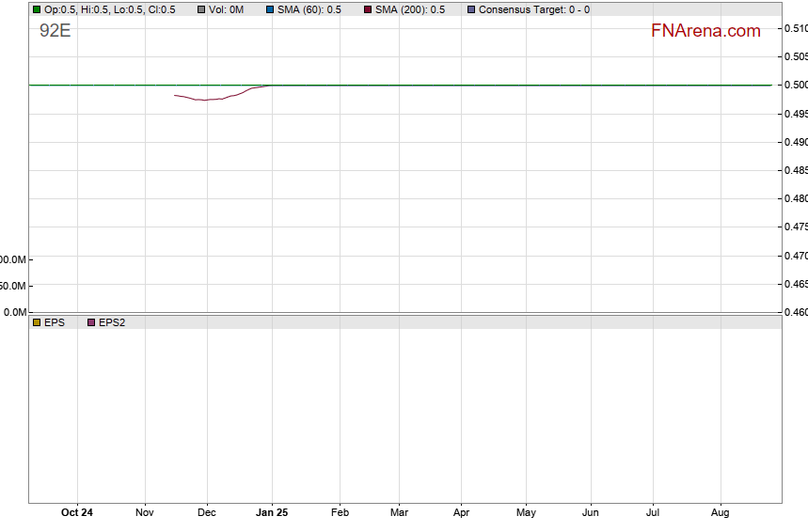Click the green price legend swatch

click(x=37, y=9)
